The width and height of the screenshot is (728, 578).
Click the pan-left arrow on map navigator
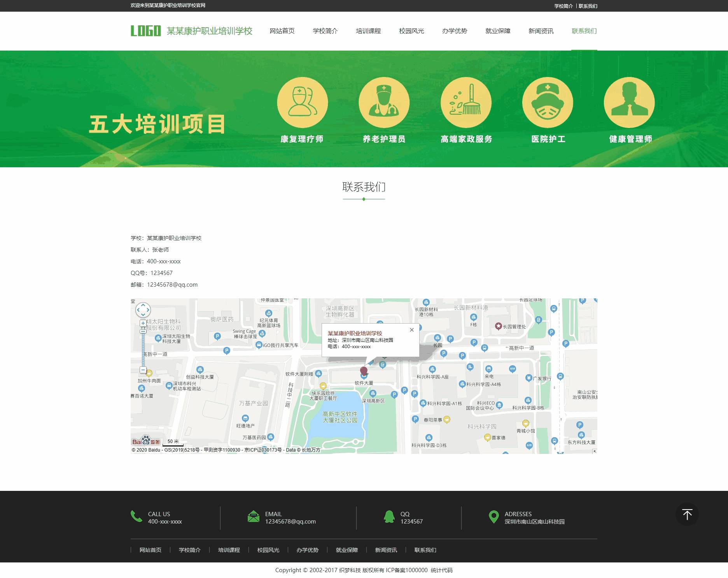(x=138, y=310)
